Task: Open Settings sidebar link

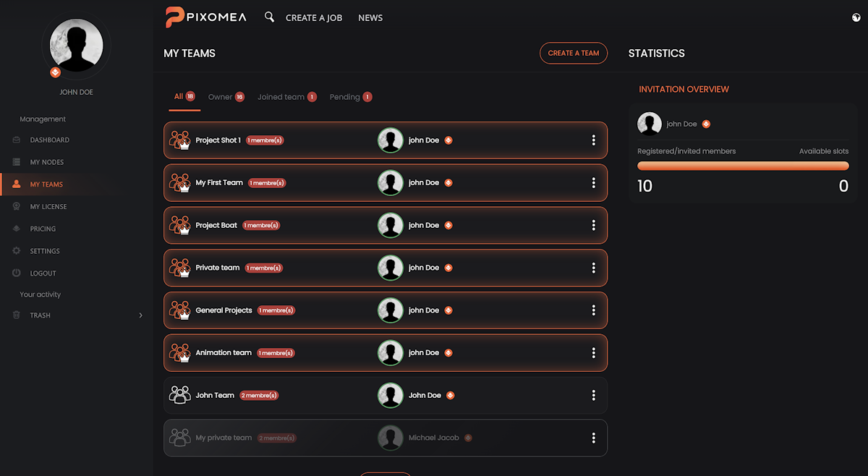Action: (x=45, y=251)
